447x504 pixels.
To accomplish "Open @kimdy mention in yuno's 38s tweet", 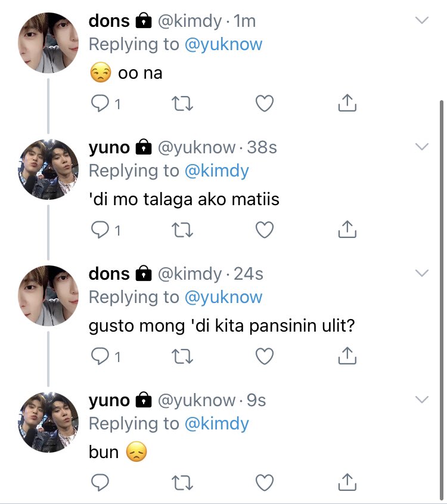I will (x=217, y=171).
